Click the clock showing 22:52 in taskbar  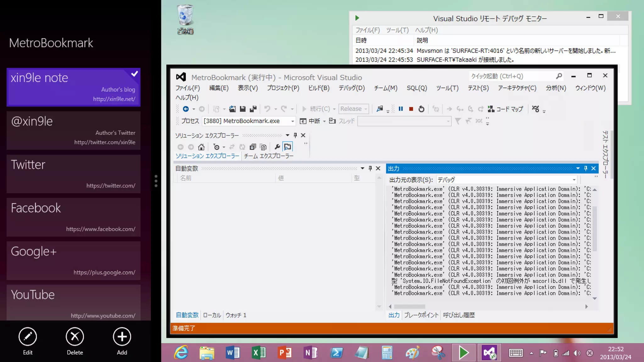615,353
